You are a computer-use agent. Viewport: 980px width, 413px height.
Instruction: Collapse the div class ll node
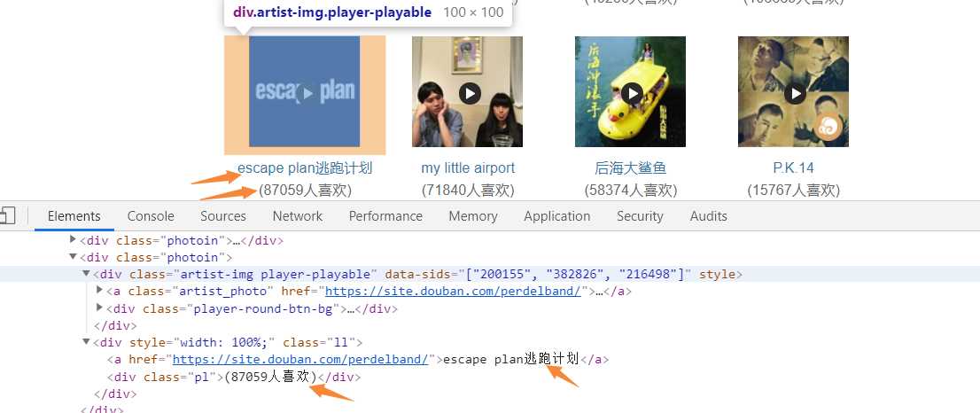point(86,341)
